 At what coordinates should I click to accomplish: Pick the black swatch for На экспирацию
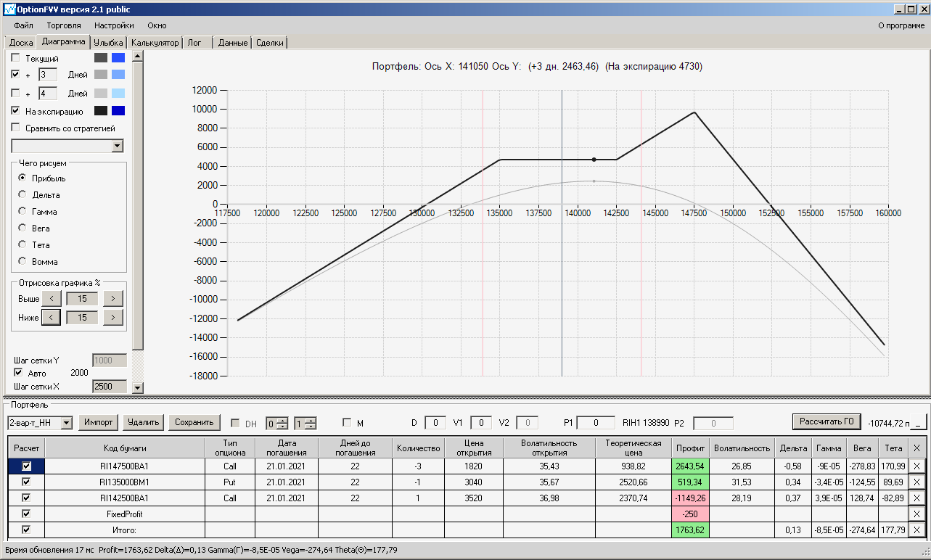tap(101, 111)
